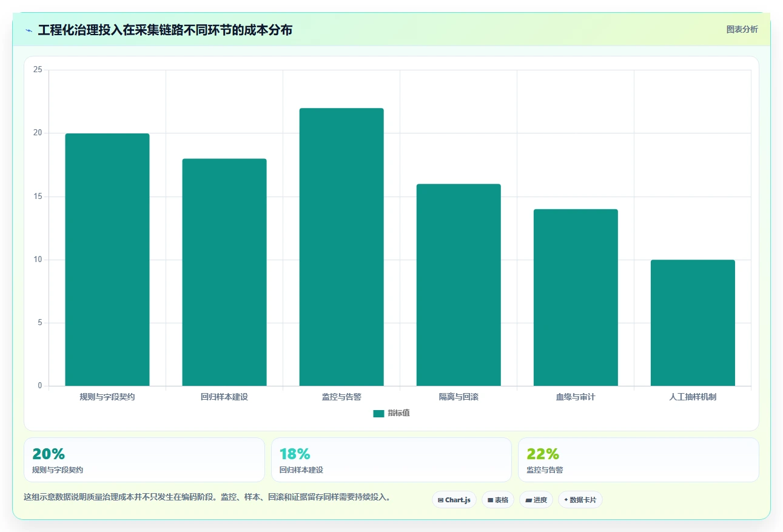Select the Chart.js tag chip
Viewport: 783px width, 532px height.
[455, 500]
